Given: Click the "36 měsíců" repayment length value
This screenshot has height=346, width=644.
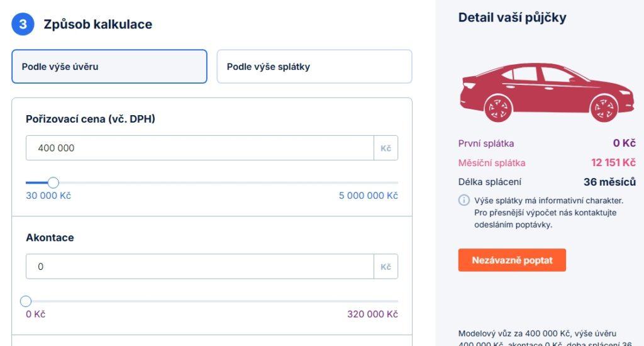Looking at the screenshot, I should [x=609, y=182].
